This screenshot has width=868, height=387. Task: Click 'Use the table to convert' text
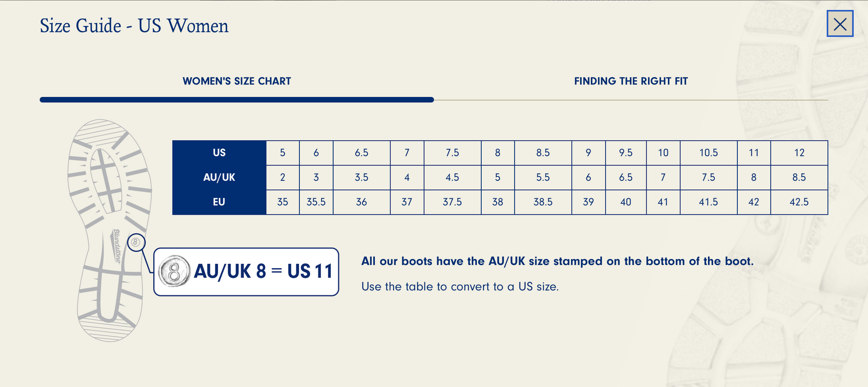pyautogui.click(x=460, y=287)
